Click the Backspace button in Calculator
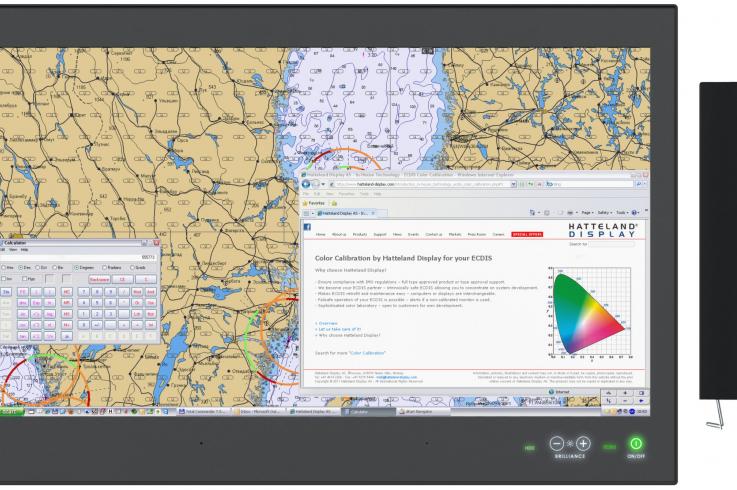Screen dimensions: 737x490 99,279
